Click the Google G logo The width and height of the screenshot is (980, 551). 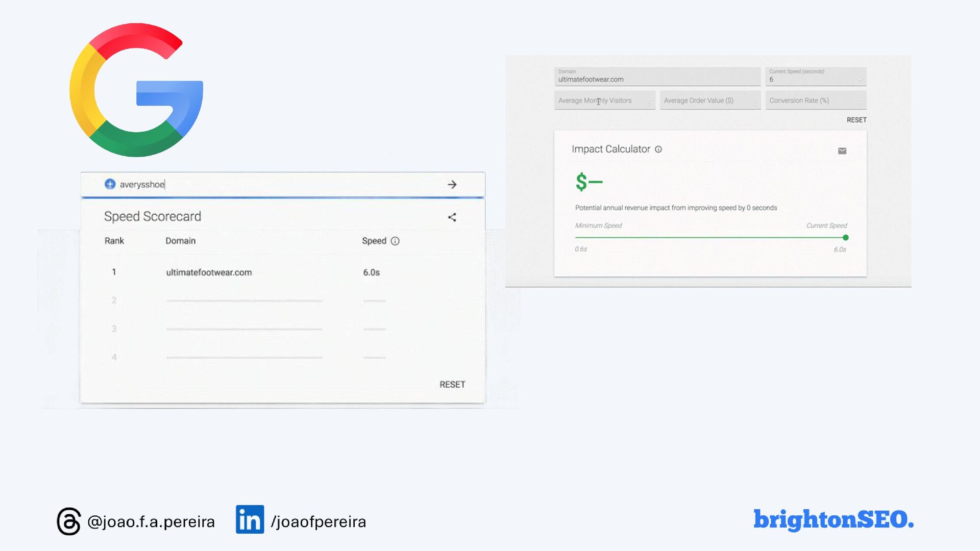point(136,90)
